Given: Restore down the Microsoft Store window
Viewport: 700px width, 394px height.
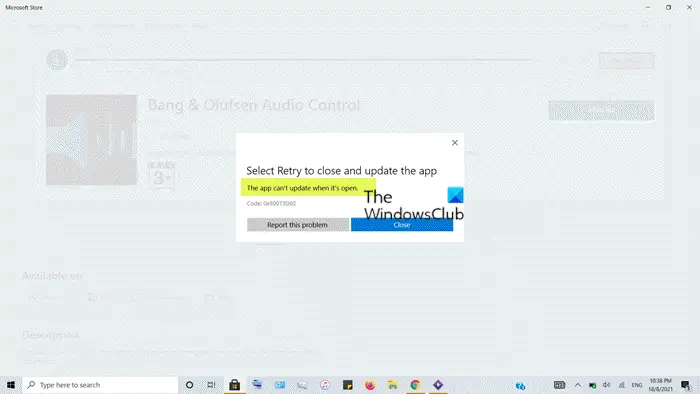Looking at the screenshot, I should (x=668, y=7).
